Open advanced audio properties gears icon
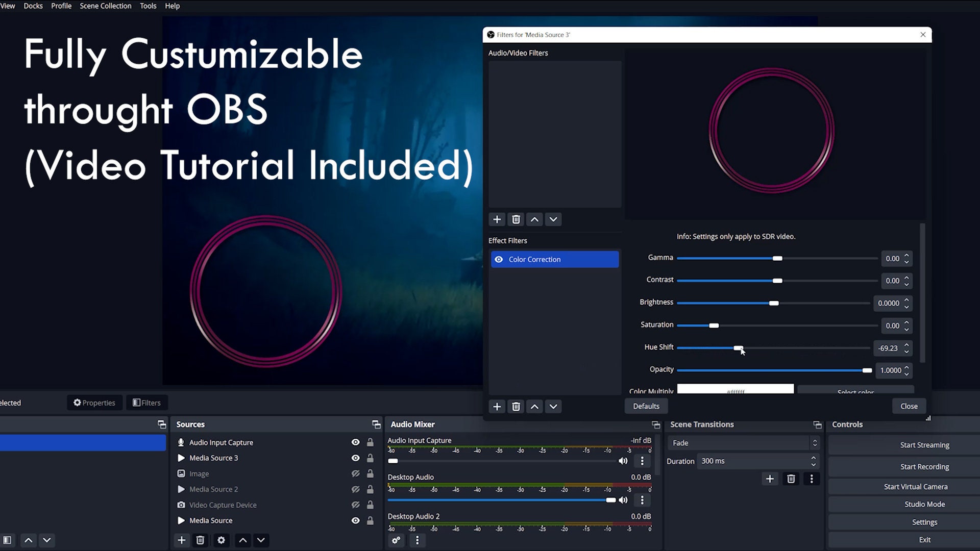The height and width of the screenshot is (551, 980). point(396,540)
